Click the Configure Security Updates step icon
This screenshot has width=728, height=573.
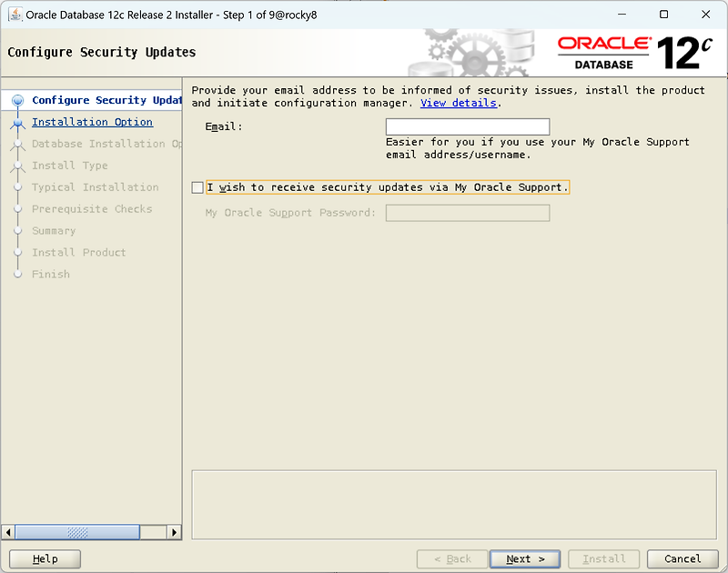click(20, 100)
